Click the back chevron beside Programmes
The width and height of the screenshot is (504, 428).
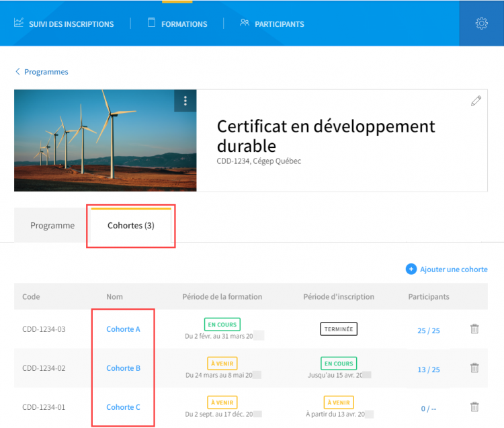(x=17, y=71)
